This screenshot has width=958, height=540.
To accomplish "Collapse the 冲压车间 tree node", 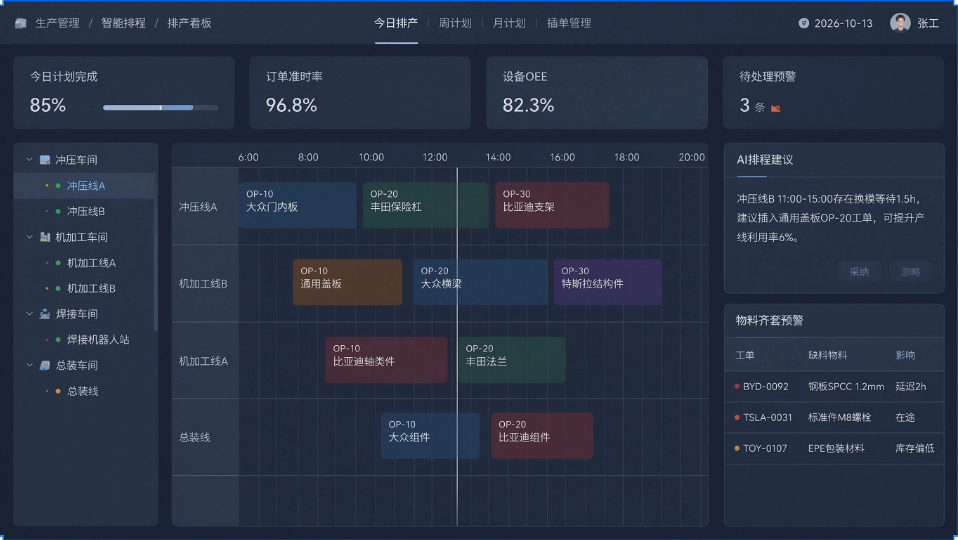I will coord(29,159).
